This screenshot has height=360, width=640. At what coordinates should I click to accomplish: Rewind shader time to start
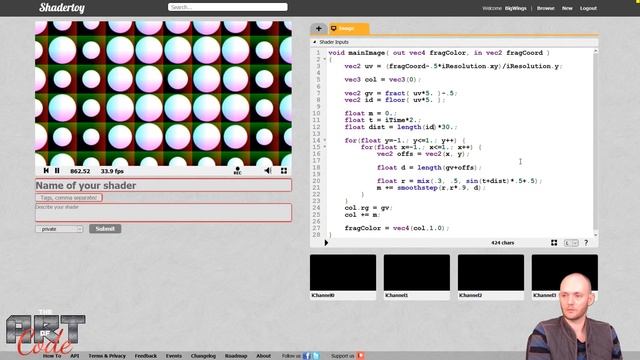[x=46, y=171]
